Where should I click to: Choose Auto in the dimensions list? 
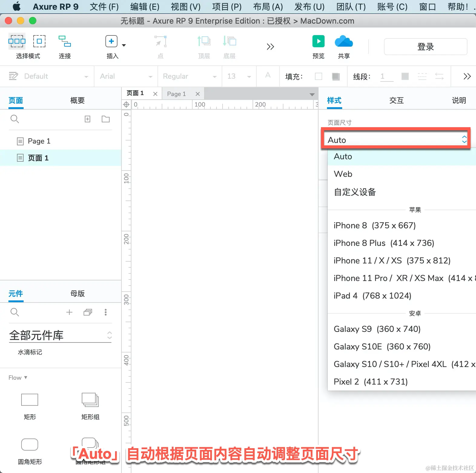[402, 157]
